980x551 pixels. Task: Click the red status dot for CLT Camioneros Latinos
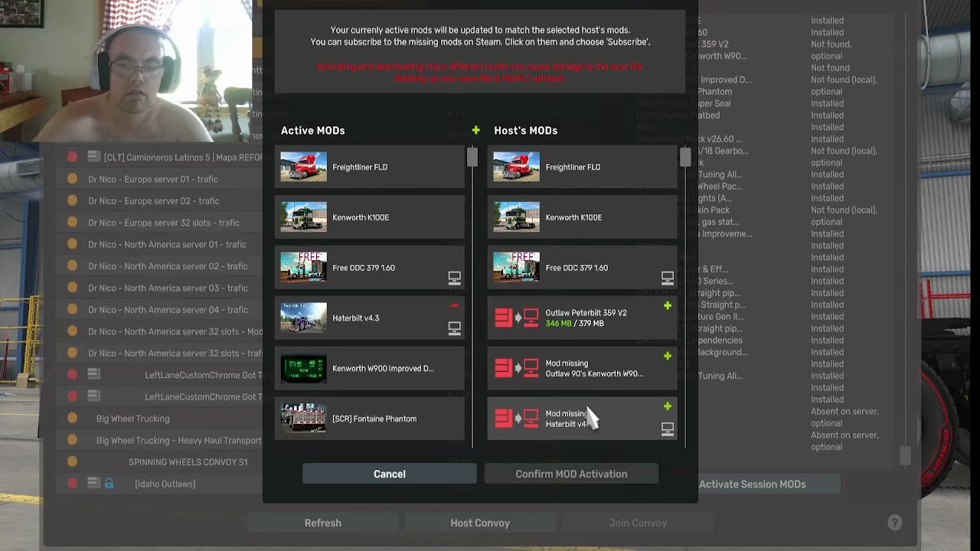(x=72, y=157)
